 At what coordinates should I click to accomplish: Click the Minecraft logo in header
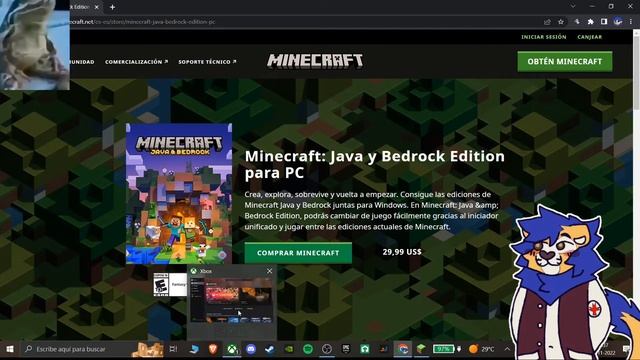point(315,61)
